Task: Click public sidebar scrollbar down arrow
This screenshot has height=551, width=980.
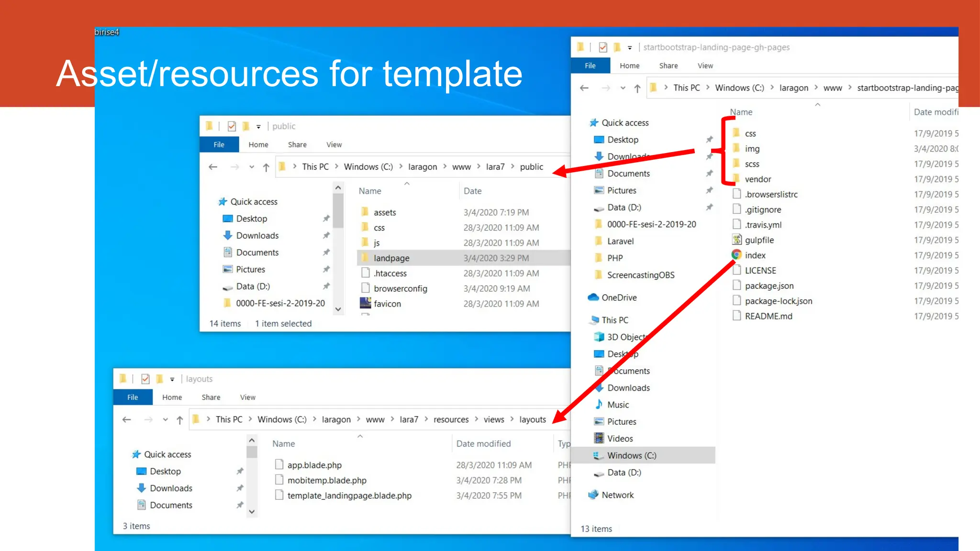Action: [x=338, y=309]
